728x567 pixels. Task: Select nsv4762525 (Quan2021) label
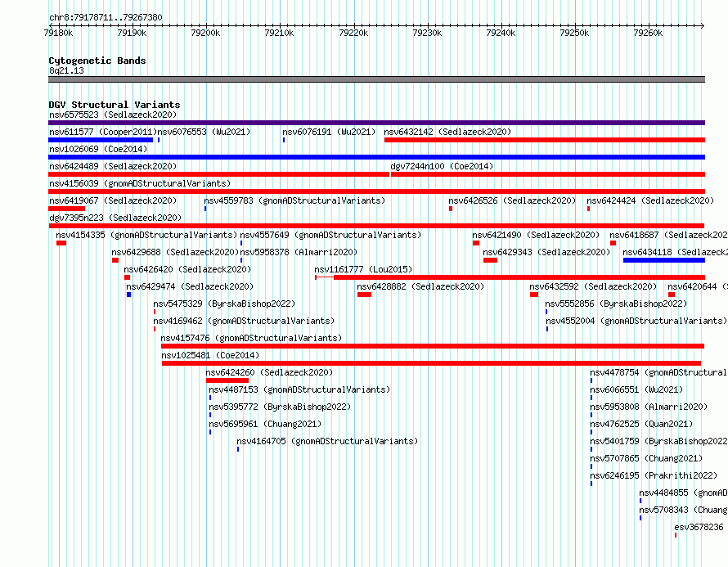[641, 424]
